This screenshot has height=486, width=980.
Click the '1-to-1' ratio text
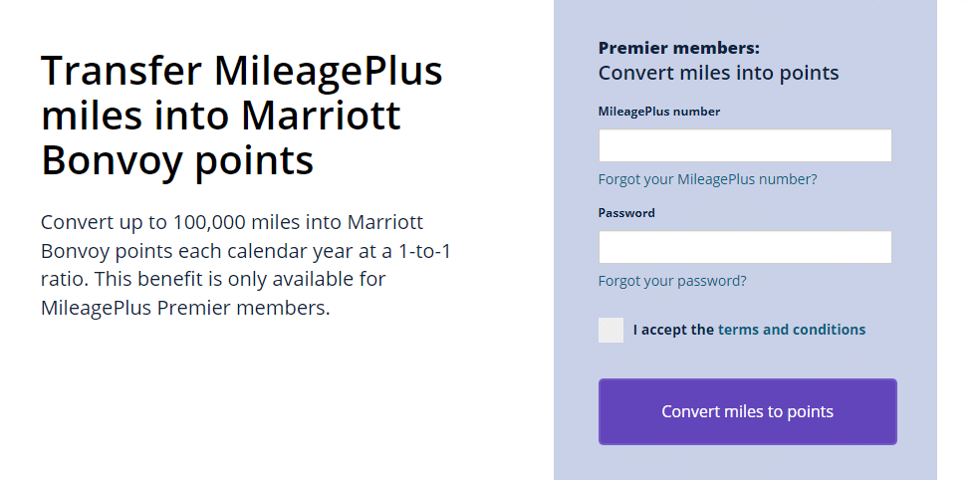[427, 251]
